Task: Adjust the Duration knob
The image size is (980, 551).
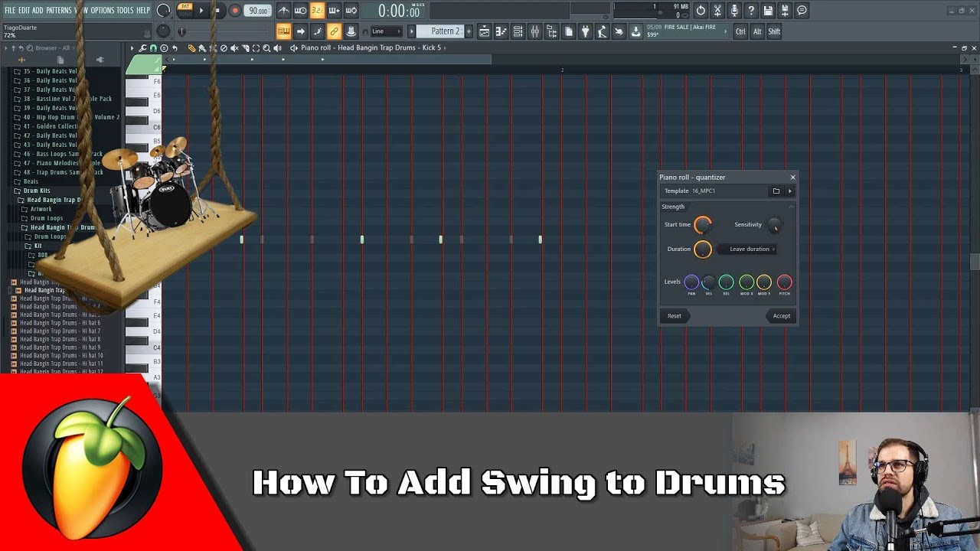Action: pyautogui.click(x=702, y=249)
